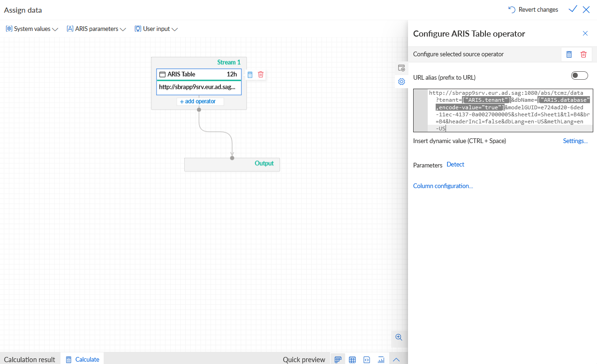Open the ARIS parameters dropdown
Viewport: 597px width, 364px height.
pos(96,29)
